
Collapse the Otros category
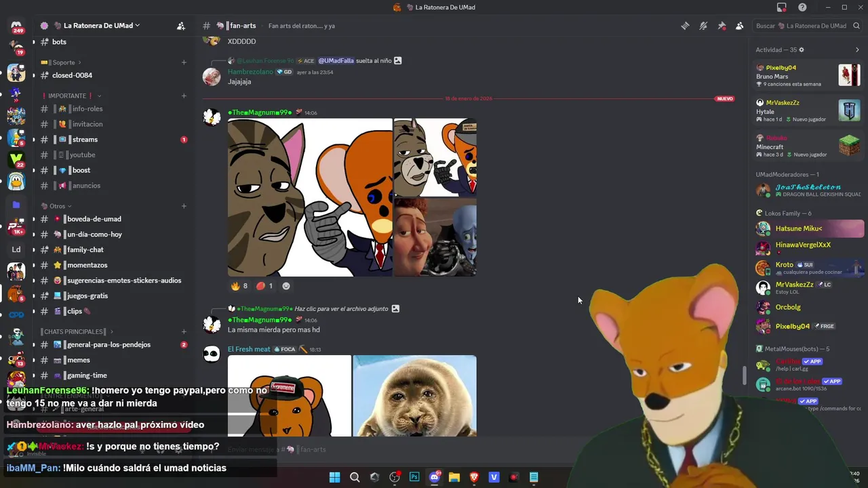56,206
